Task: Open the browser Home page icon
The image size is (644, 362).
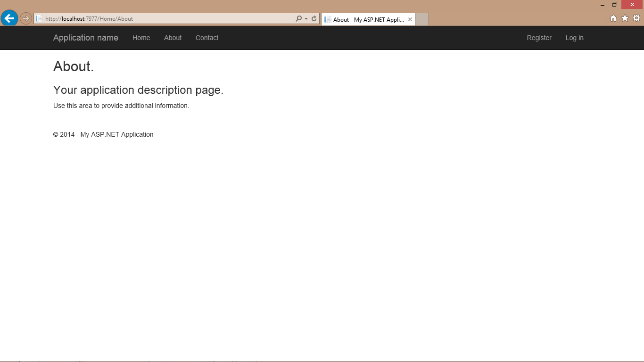Action: (613, 18)
